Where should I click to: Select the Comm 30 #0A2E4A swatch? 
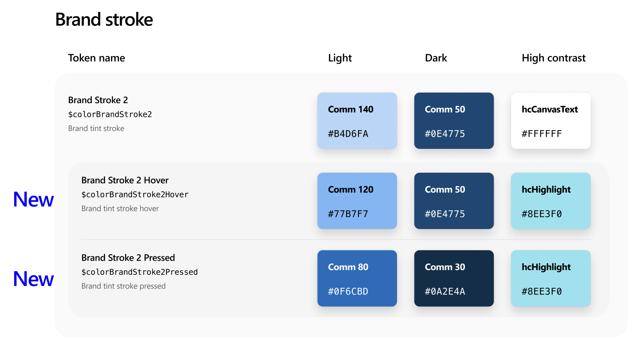coord(454,278)
